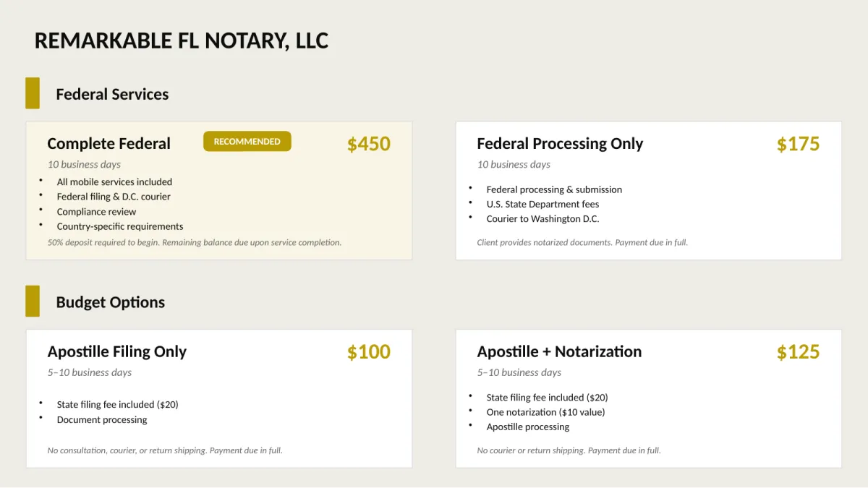The height and width of the screenshot is (488, 868).
Task: Click the gold bar beside Federal Services
Action: pos(33,93)
